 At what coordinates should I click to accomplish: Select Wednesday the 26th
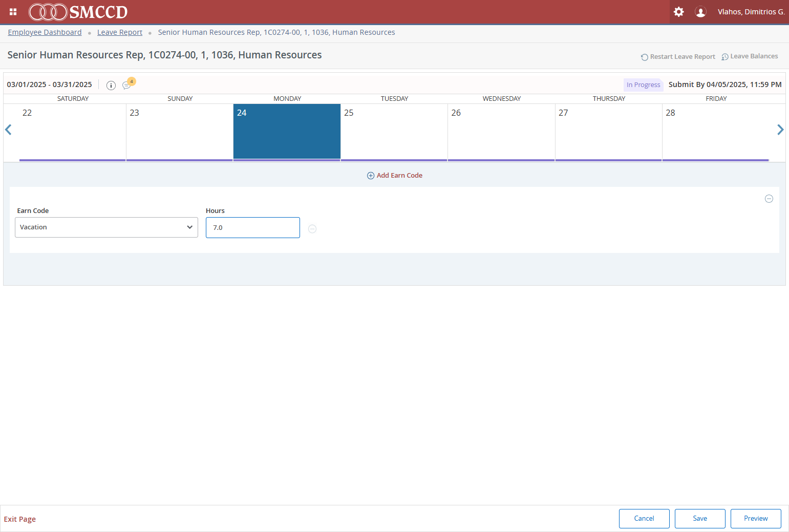click(x=501, y=132)
